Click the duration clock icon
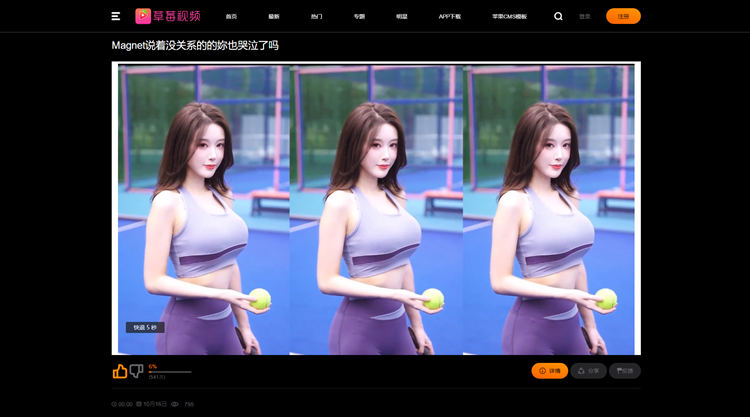750x417 pixels. (114, 404)
